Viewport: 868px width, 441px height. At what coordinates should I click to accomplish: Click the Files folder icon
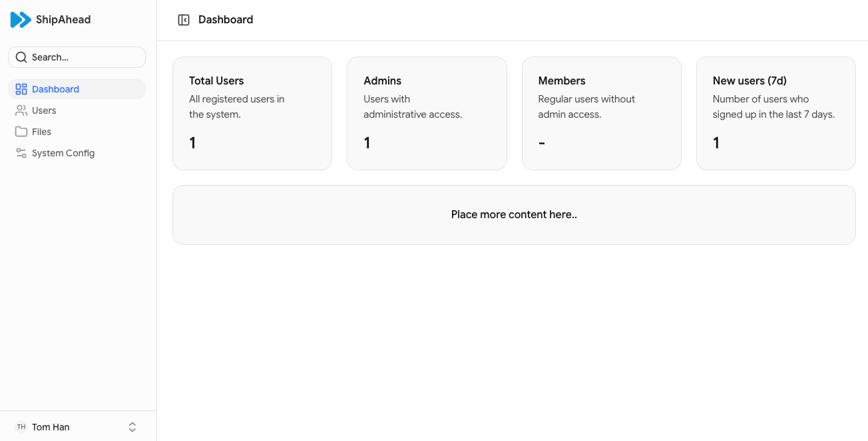[x=21, y=132]
